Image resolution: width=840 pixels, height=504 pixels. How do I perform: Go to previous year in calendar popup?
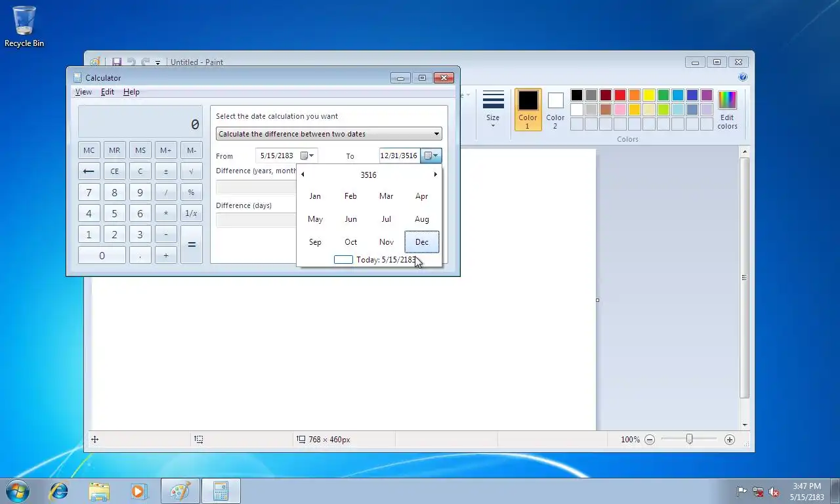click(x=303, y=175)
